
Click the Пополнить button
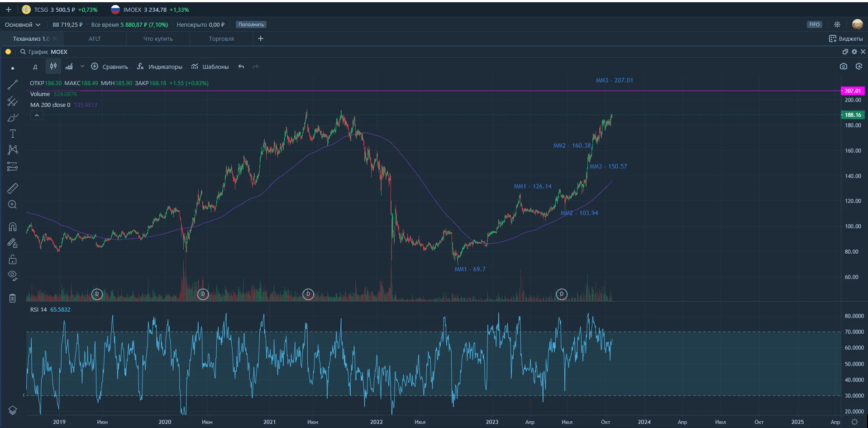[251, 24]
